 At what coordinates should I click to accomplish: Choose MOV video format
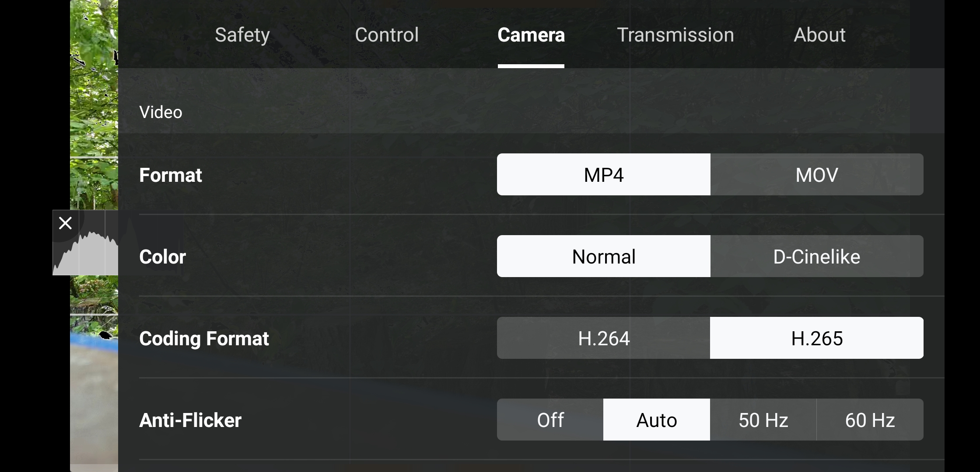pyautogui.click(x=817, y=174)
